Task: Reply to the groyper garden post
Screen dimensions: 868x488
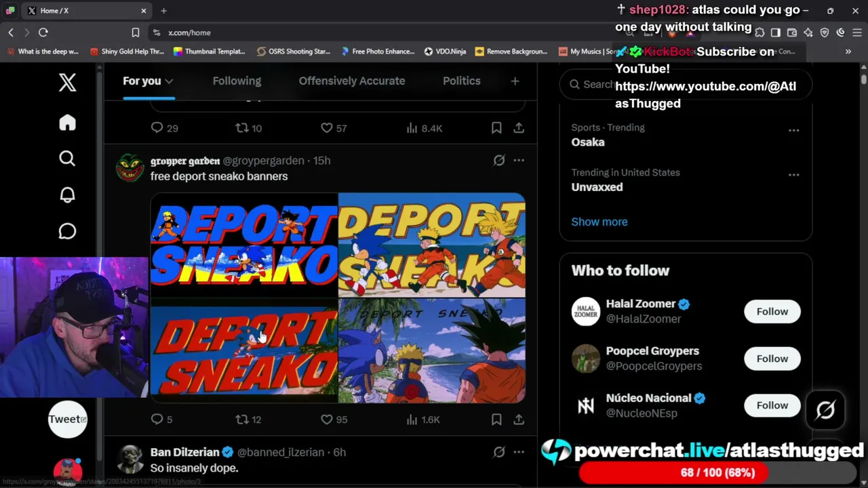Action: [x=161, y=420]
